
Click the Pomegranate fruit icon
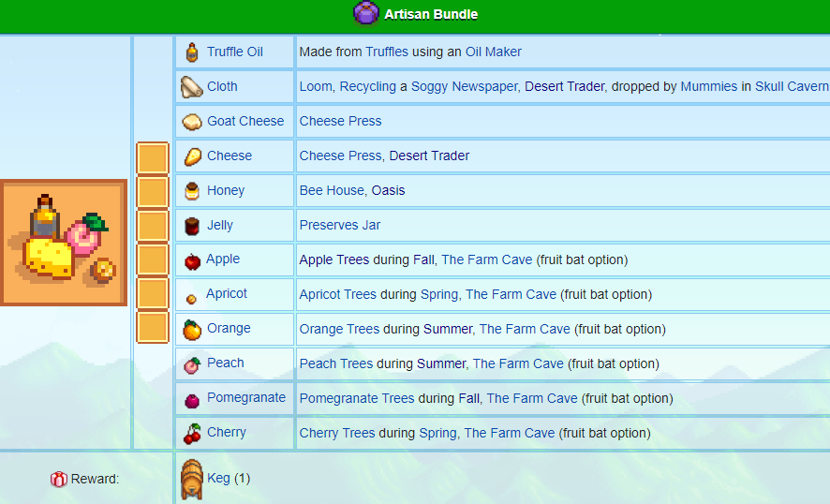(192, 399)
